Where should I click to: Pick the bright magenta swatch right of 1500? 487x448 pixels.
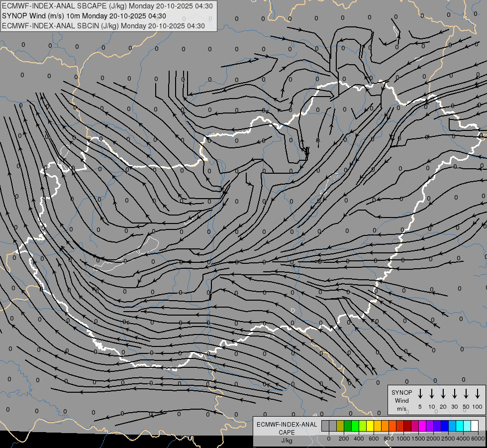422,426
